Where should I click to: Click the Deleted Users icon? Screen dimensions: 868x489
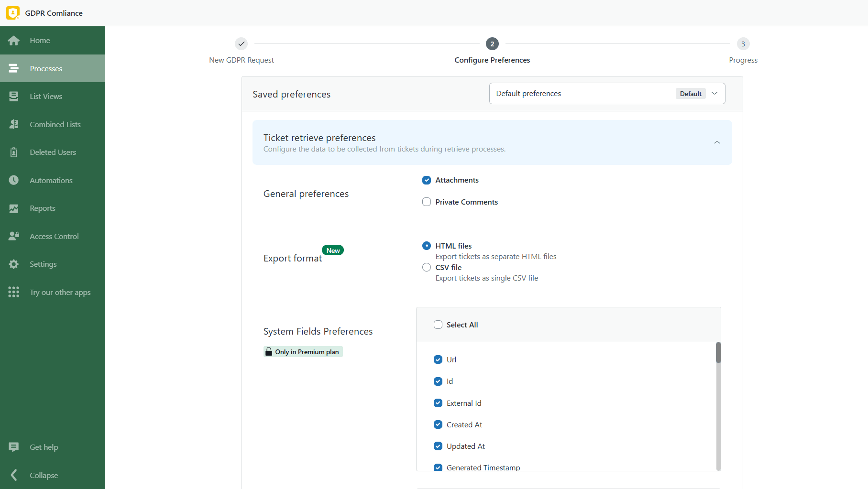[x=14, y=152]
